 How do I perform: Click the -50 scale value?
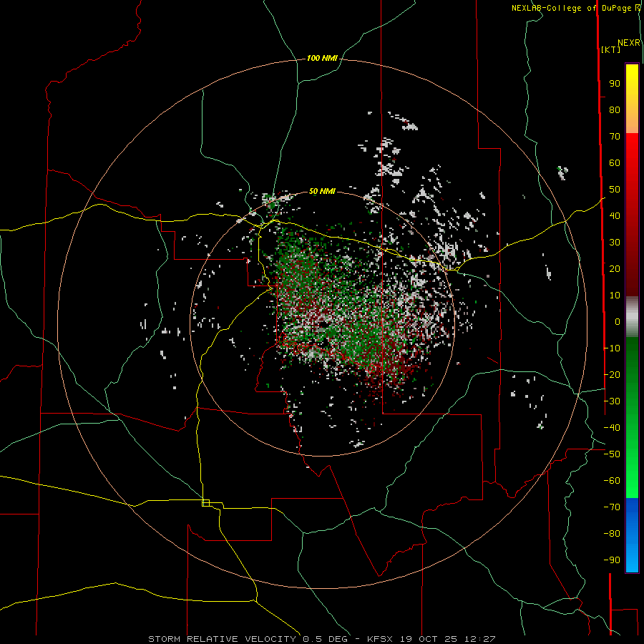pyautogui.click(x=612, y=454)
